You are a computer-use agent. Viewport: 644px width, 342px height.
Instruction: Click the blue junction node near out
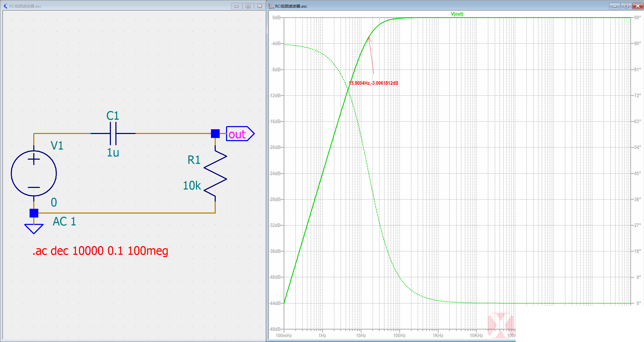click(215, 133)
